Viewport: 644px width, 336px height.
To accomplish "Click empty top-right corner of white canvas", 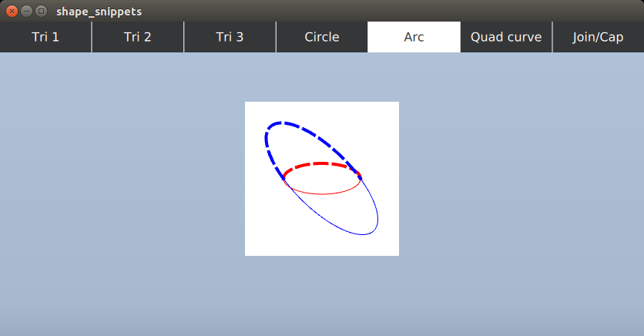I will (x=385, y=114).
